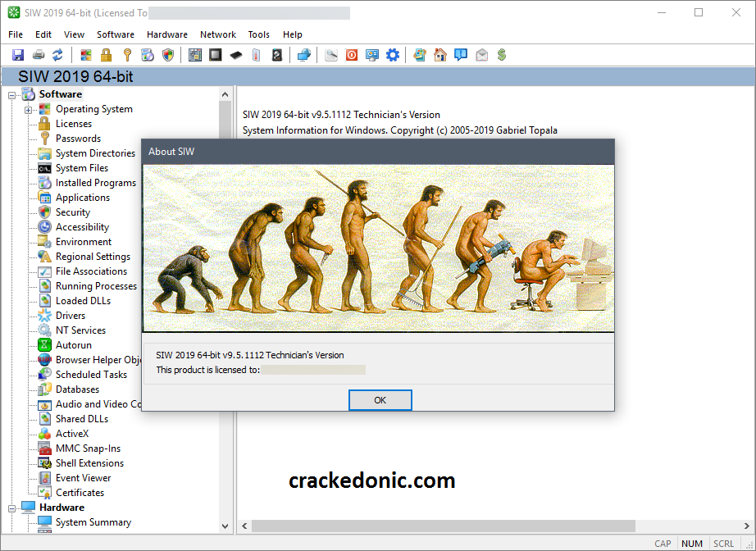Click the Installed Programs disc toolbar icon
756x551 pixels.
(x=147, y=55)
